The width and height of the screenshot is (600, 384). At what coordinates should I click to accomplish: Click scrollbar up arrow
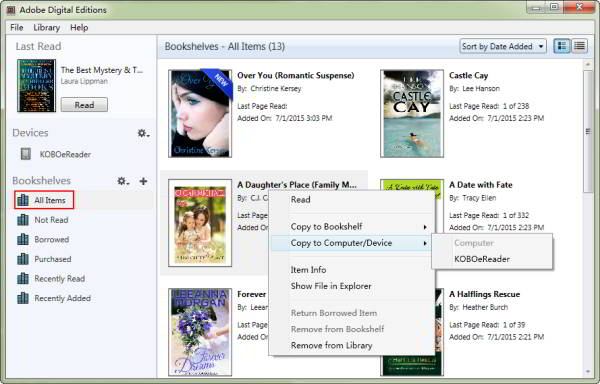[x=588, y=65]
